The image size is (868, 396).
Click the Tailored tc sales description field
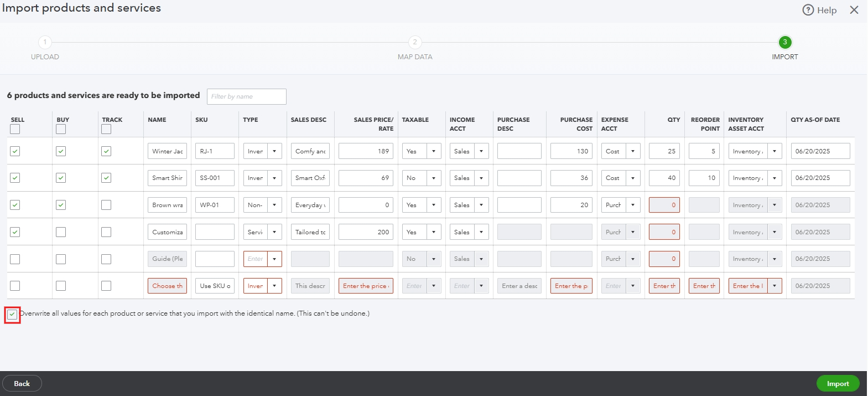tap(310, 232)
